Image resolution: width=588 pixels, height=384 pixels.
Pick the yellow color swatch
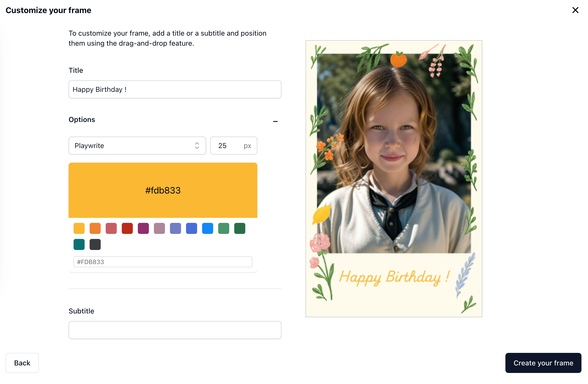pyautogui.click(x=79, y=228)
